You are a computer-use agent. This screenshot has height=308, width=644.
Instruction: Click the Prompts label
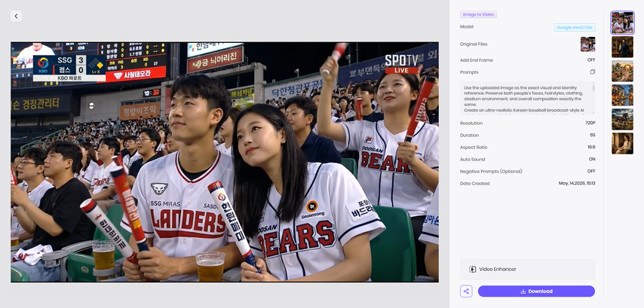(x=469, y=72)
